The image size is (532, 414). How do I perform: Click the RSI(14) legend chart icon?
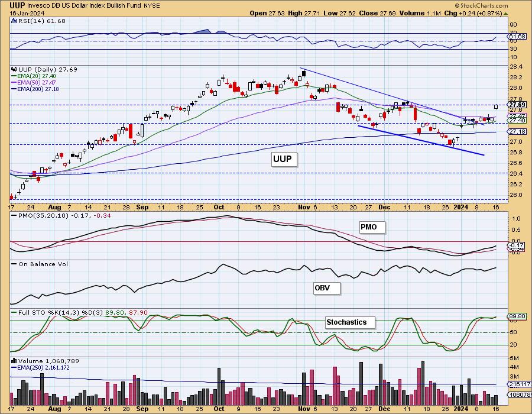point(14,21)
